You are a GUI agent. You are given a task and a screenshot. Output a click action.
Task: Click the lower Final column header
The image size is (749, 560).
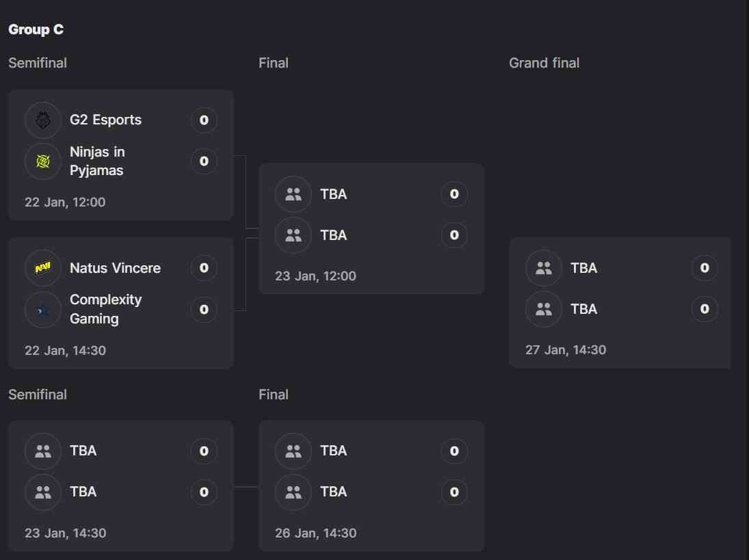(x=273, y=394)
